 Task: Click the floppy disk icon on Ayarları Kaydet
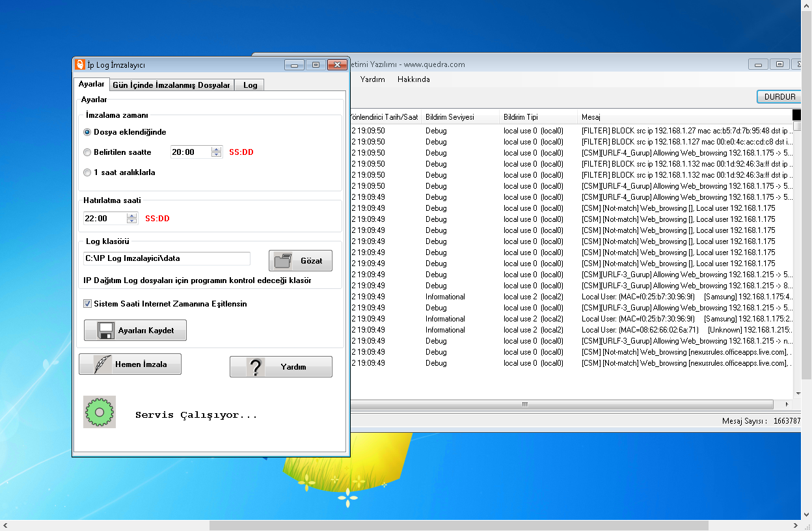point(106,331)
